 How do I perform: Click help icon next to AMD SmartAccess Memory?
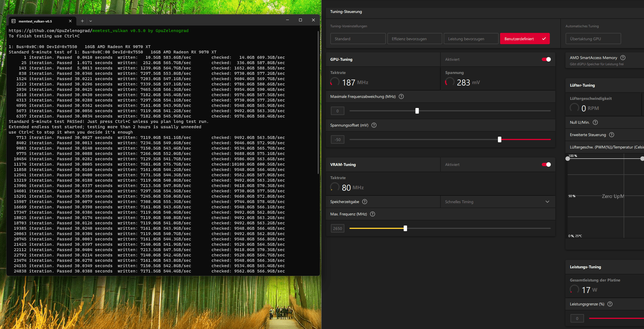click(623, 58)
